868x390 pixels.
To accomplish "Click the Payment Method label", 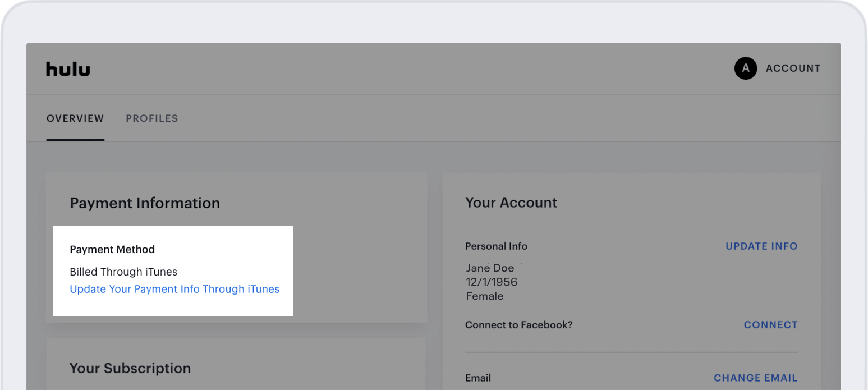I will [x=112, y=249].
